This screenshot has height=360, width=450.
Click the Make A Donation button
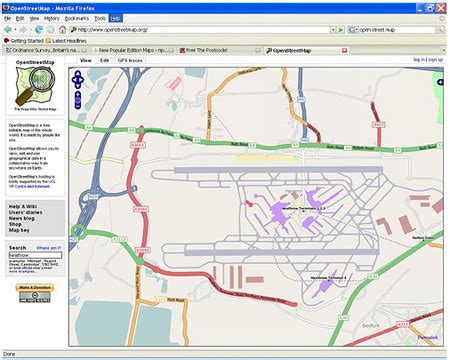click(x=35, y=287)
